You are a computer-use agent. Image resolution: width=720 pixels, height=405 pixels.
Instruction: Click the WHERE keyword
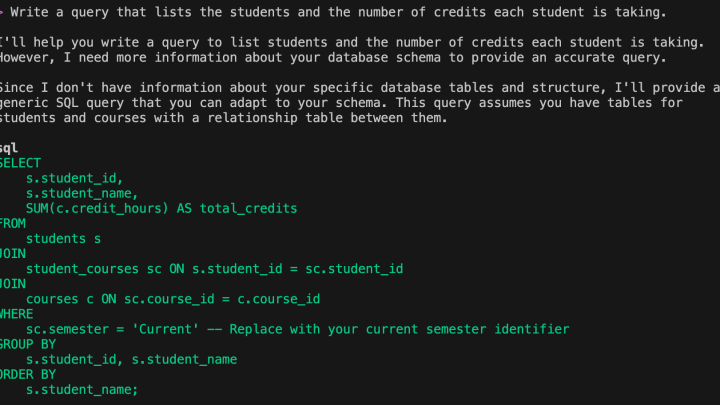tap(17, 314)
